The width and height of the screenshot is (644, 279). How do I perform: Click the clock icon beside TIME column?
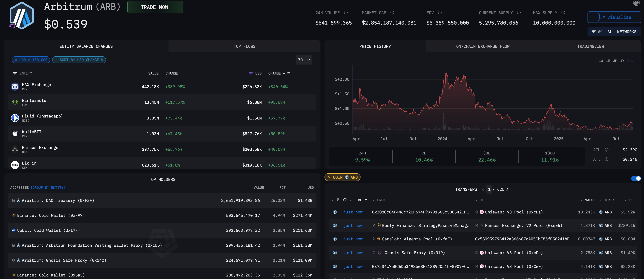pyautogui.click(x=345, y=200)
